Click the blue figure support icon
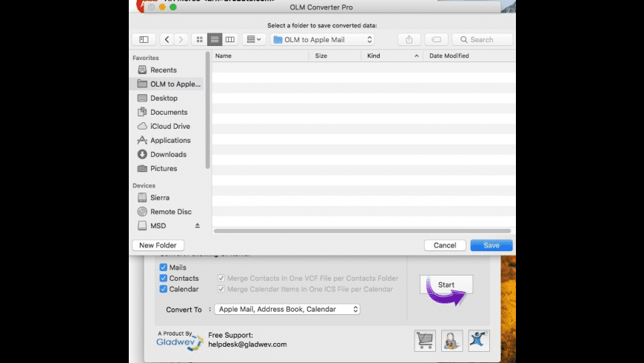 [479, 340]
